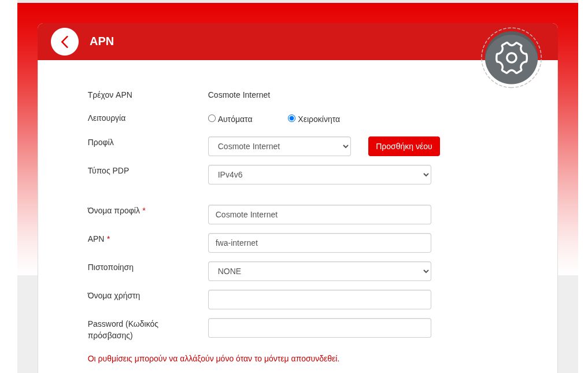Screen dimensions: 588x373
Task: Open the Πιστοποίηση dropdown set to NONE
Action: 319,271
